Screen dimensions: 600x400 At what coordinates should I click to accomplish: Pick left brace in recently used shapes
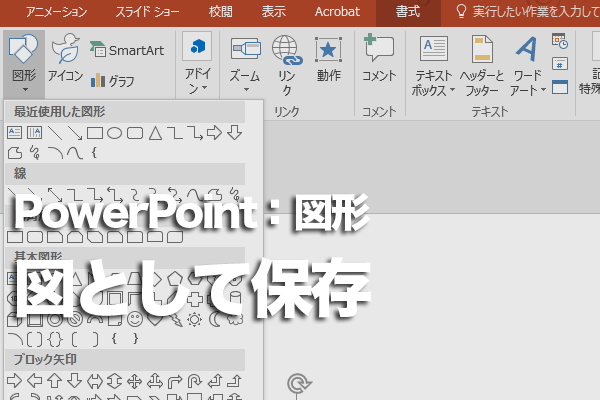point(94,153)
